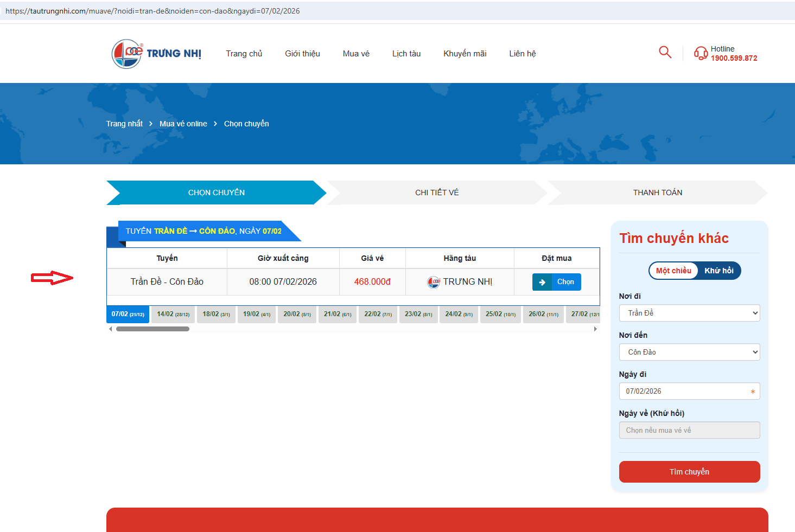Viewport: 795px width, 532px height.
Task: Click the hotline headset icon
Action: pyautogui.click(x=701, y=53)
